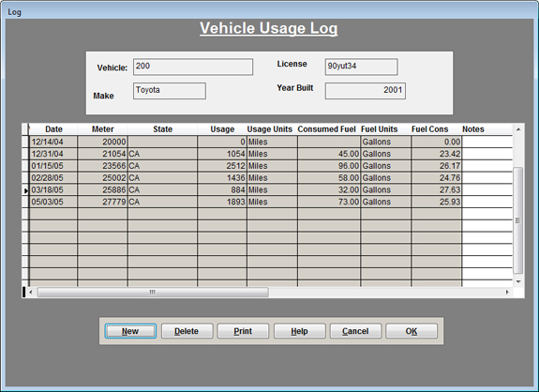Confirm with the OK button

(412, 331)
